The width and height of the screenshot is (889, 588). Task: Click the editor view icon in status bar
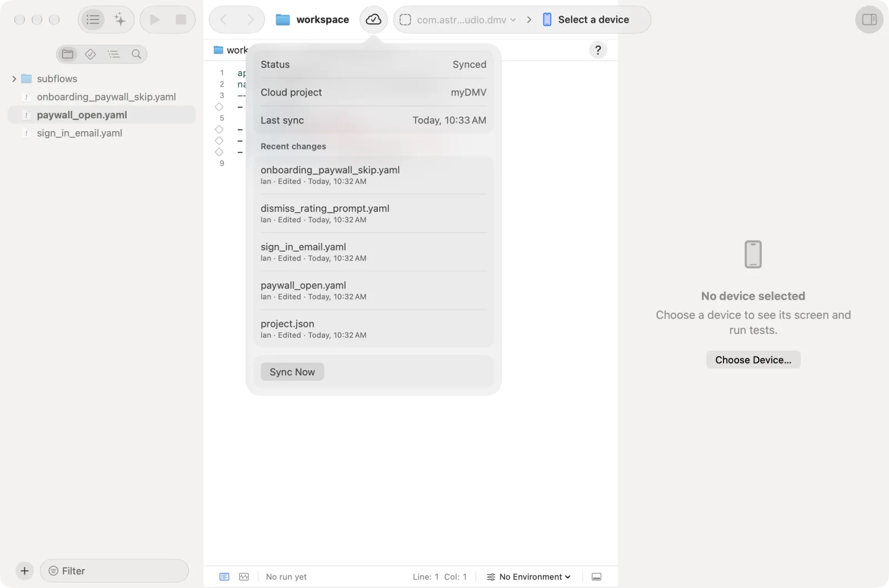click(x=224, y=577)
